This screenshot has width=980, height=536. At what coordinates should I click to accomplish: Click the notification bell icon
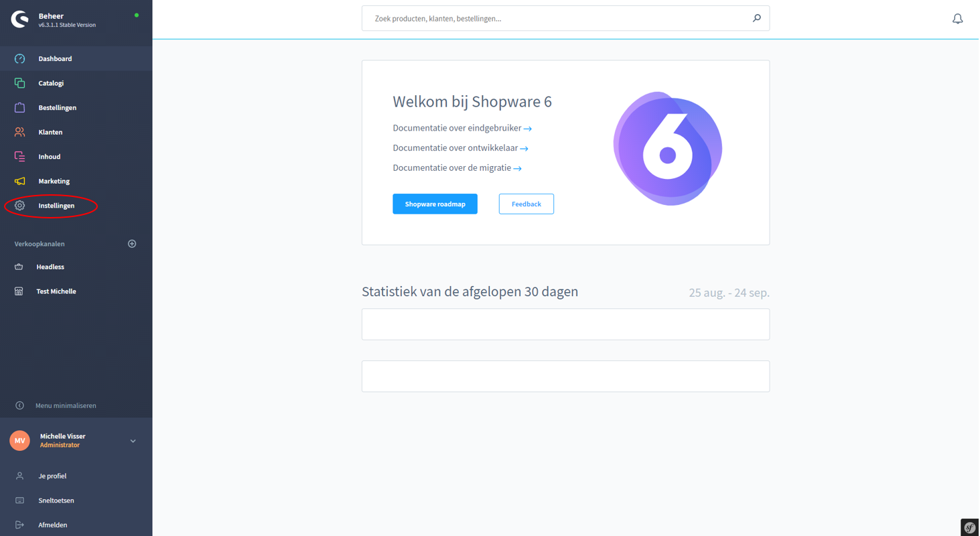tap(957, 19)
